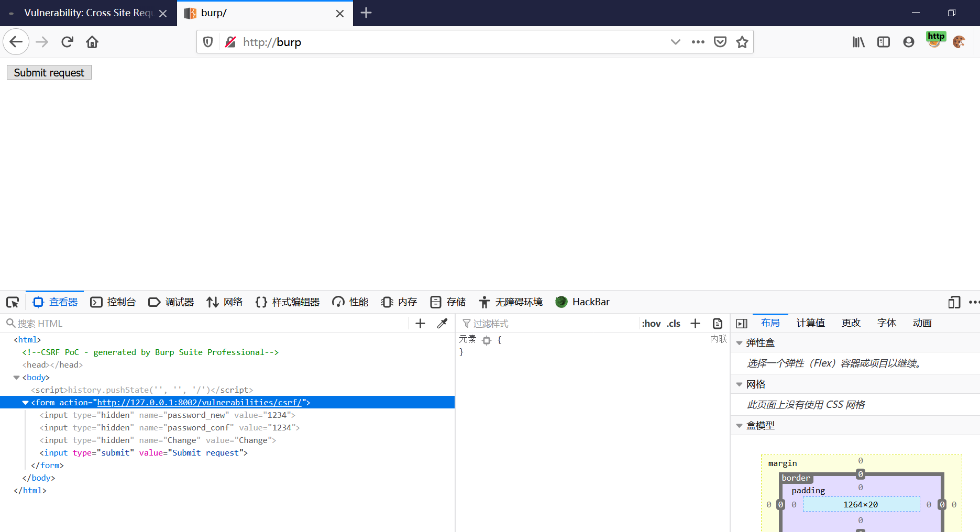The height and width of the screenshot is (532, 980).
Task: Reload the current page
Action: [67, 42]
